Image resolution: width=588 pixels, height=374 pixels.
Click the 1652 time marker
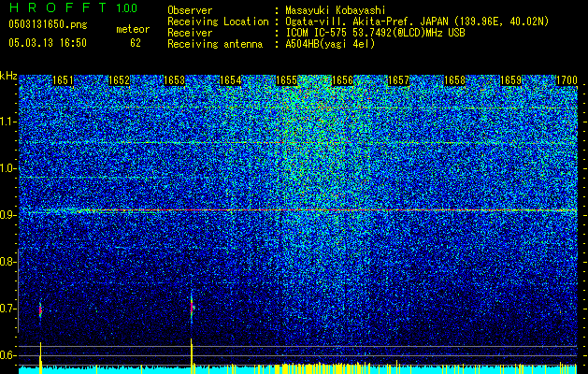pyautogui.click(x=119, y=80)
